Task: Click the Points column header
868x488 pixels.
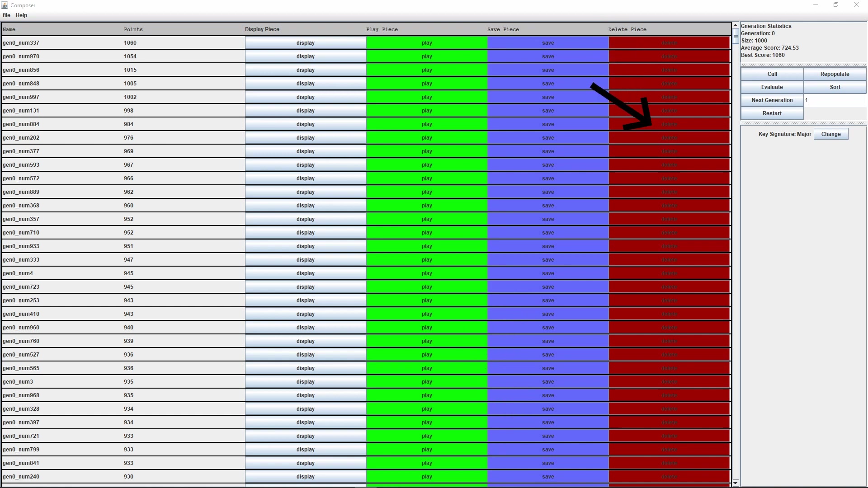Action: coord(184,29)
